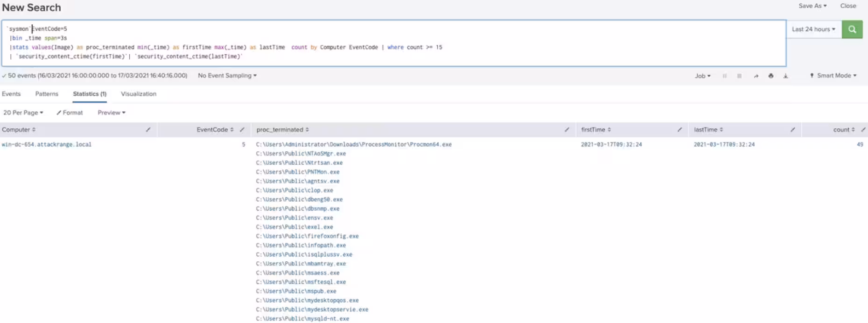Edit lastTime column with pencil icon
The image size is (868, 323).
(x=793, y=130)
